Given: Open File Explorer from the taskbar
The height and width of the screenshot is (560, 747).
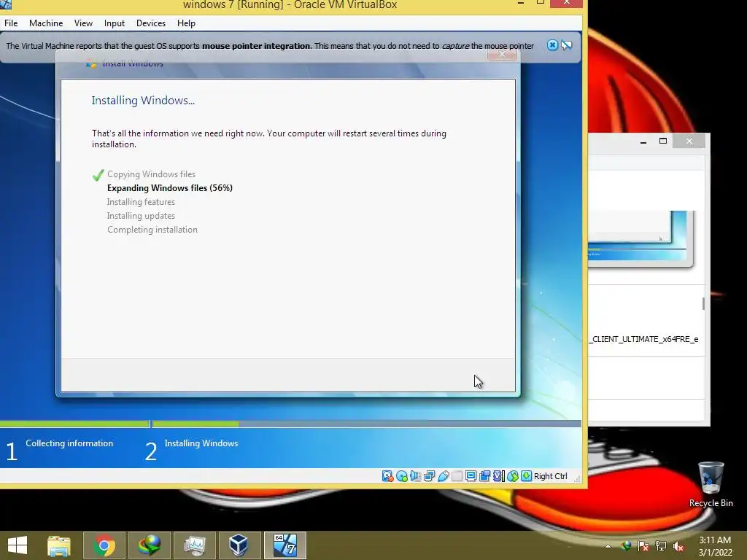Looking at the screenshot, I should click(x=59, y=545).
